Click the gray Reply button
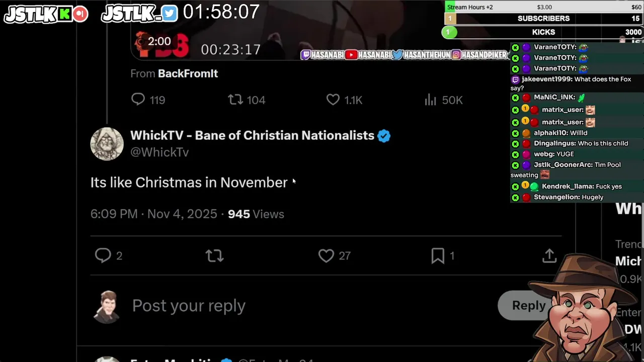Viewport: 644px width, 362px height. click(x=528, y=305)
